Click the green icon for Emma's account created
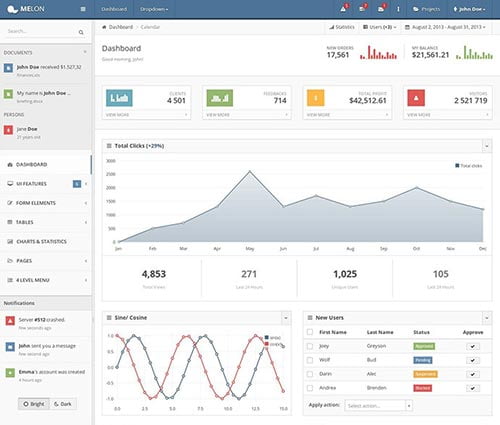Image resolution: width=500 pixels, height=425 pixels. pos(10,373)
